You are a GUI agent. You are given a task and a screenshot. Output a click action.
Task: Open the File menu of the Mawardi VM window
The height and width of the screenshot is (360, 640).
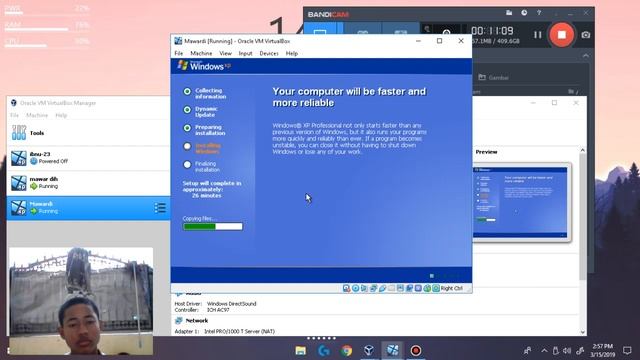tap(179, 53)
